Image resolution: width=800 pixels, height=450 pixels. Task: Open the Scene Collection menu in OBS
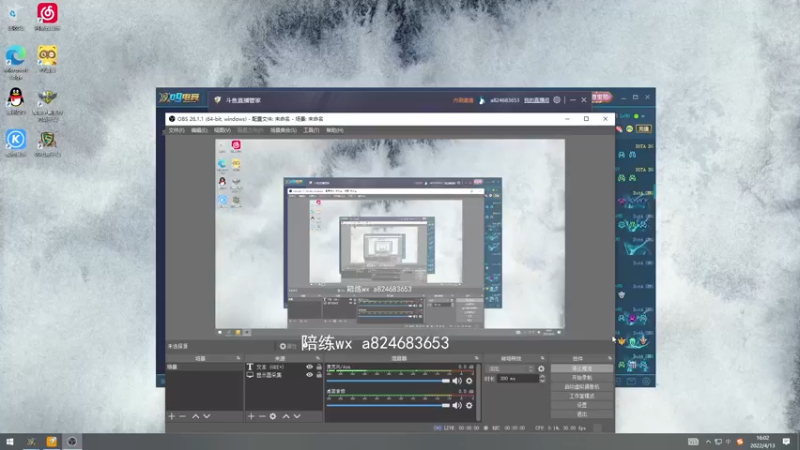(x=283, y=131)
